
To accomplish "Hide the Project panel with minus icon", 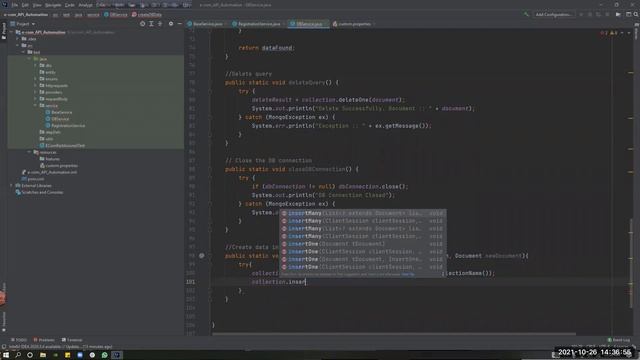I will [180, 24].
